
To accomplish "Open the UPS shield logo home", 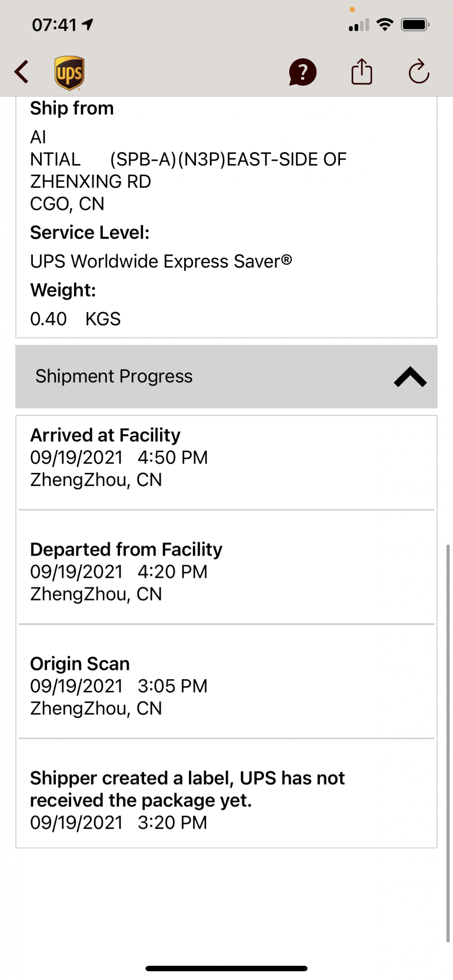I will [x=69, y=73].
